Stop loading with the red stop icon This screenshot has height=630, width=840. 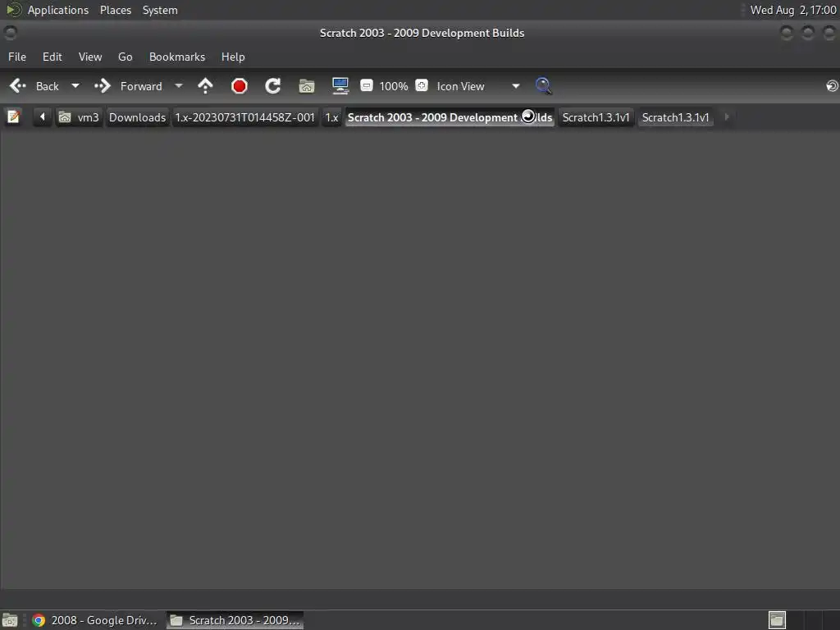[x=240, y=86]
